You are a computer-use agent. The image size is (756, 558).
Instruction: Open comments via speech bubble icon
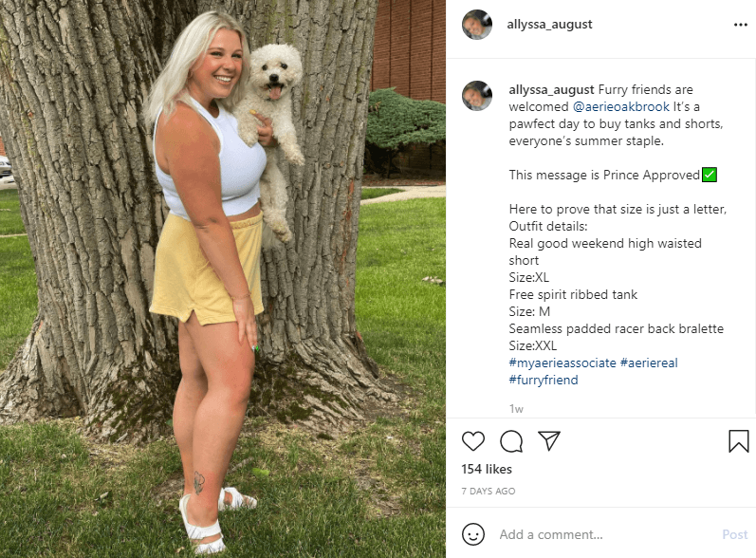[x=511, y=441]
